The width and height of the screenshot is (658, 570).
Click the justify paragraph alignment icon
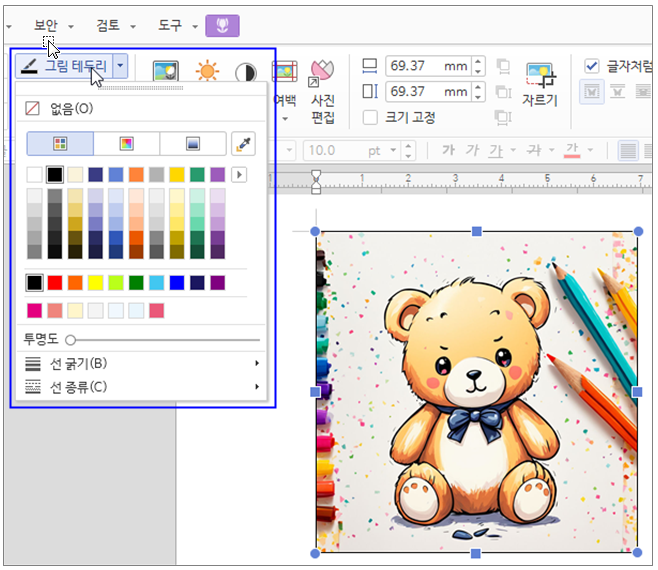click(x=628, y=151)
